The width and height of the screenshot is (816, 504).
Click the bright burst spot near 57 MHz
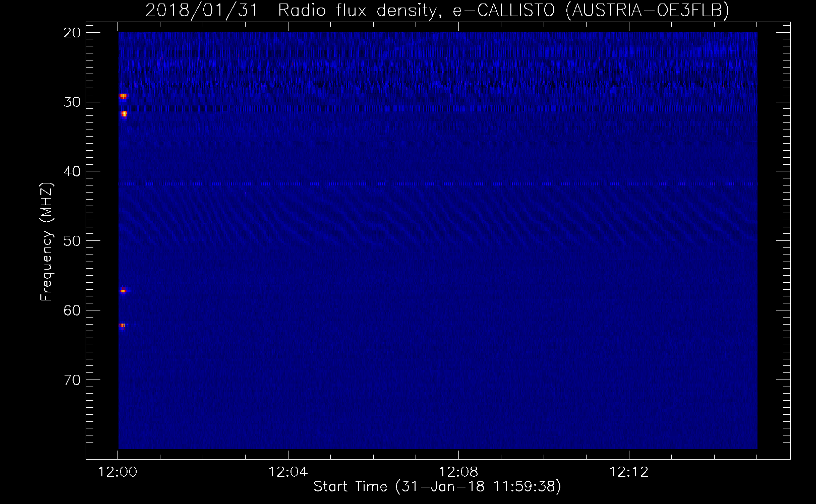pyautogui.click(x=124, y=291)
